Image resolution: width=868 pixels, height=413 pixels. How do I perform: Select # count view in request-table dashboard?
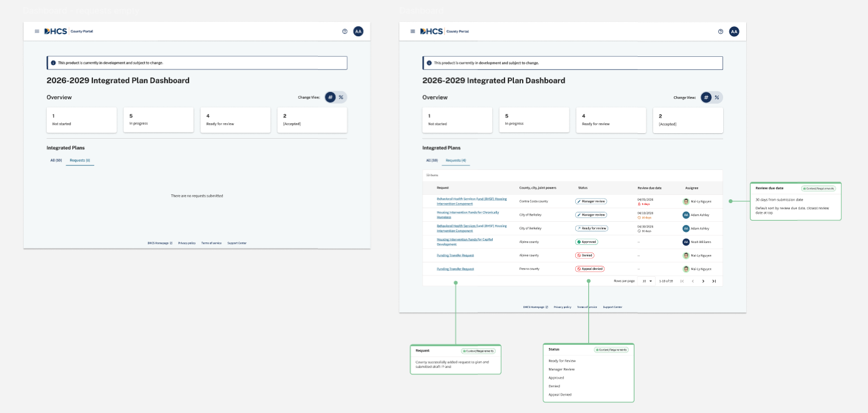pyautogui.click(x=706, y=97)
